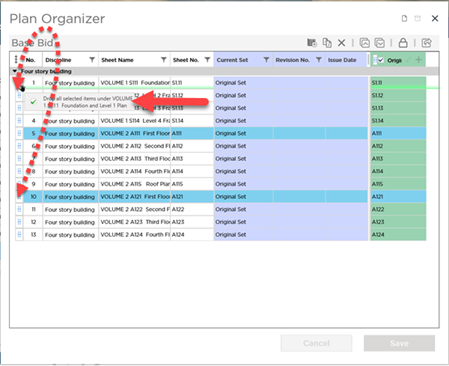Close the Plan Organizer dialog
Screen dimensions: 449x366
pos(435,18)
